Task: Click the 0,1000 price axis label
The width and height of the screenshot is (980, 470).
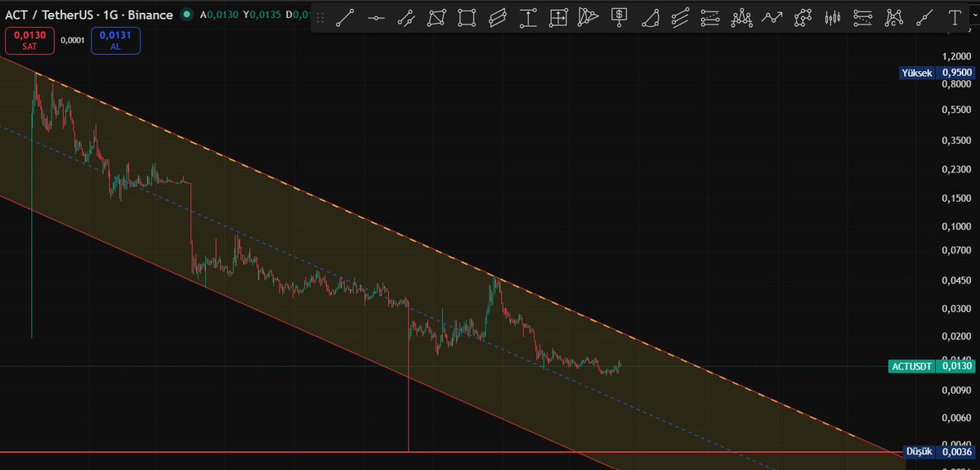Action: (x=956, y=226)
